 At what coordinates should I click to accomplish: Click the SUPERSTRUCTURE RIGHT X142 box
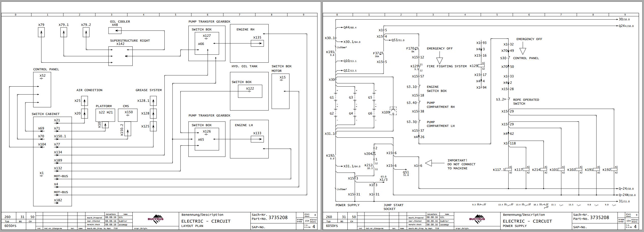[120, 56]
